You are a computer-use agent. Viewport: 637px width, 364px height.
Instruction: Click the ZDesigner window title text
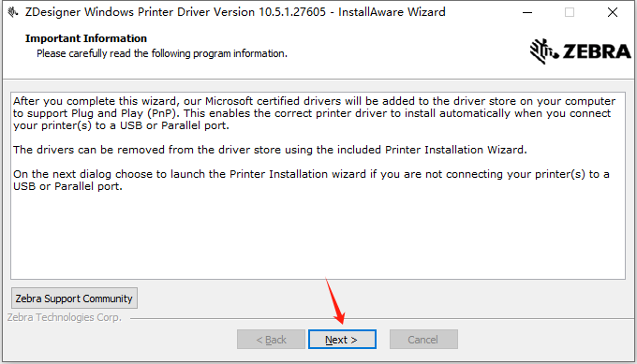tap(235, 12)
